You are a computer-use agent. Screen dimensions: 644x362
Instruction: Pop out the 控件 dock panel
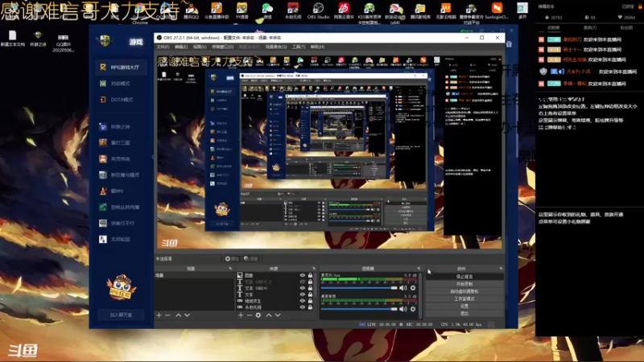pos(501,269)
